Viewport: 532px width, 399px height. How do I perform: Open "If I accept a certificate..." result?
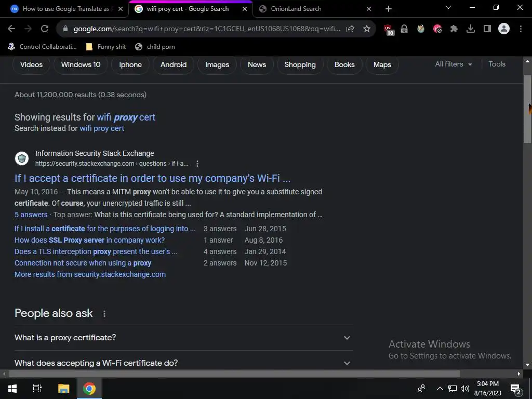pos(152,178)
